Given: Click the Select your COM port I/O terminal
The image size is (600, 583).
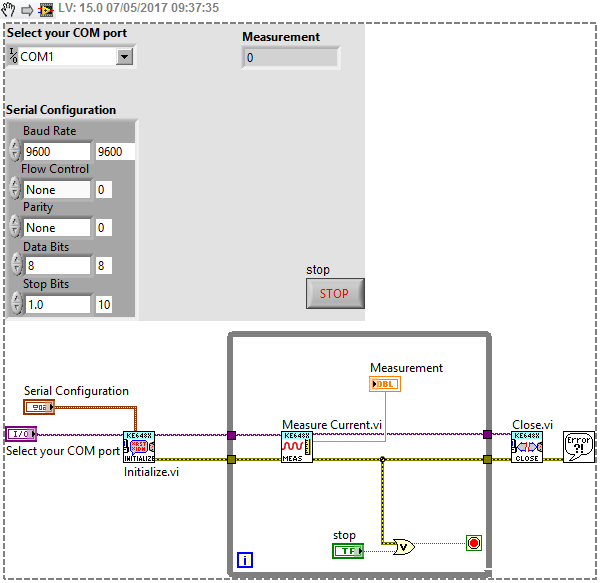Looking at the screenshot, I should tap(21, 434).
